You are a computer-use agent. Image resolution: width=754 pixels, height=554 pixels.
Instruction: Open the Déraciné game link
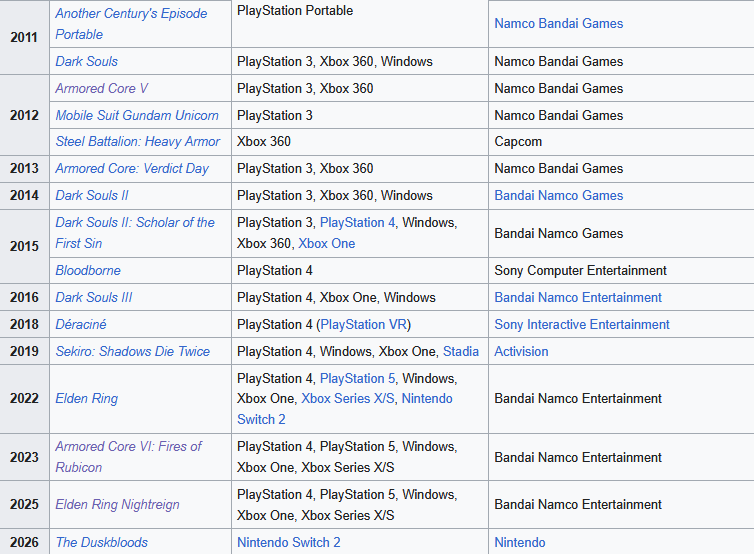click(80, 324)
